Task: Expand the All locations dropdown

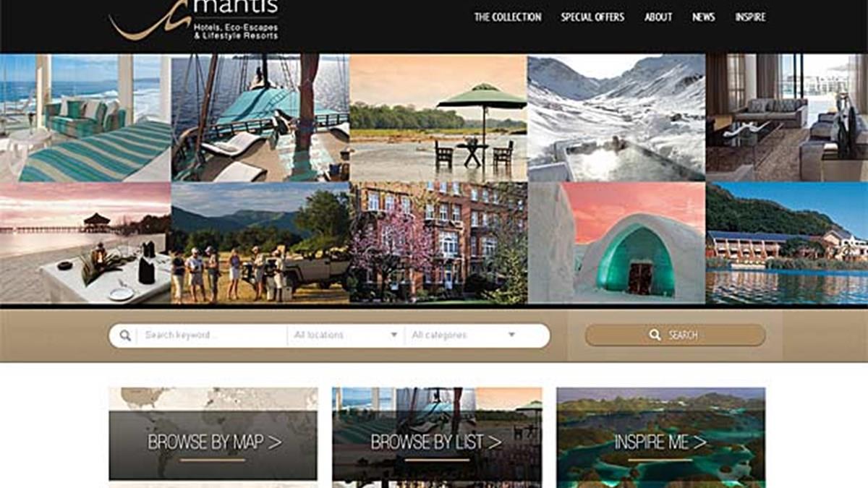Action: (346, 335)
